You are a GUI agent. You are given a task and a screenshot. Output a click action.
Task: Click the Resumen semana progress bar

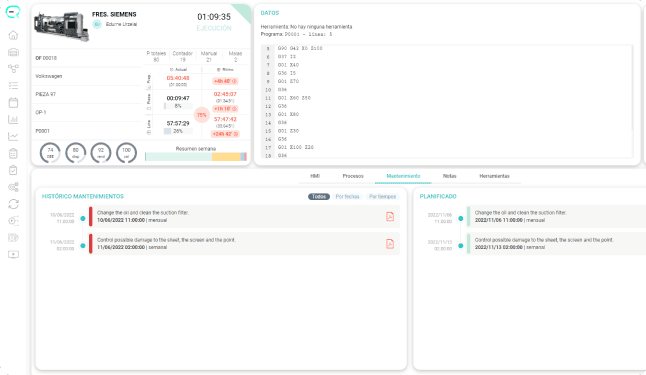click(x=196, y=157)
